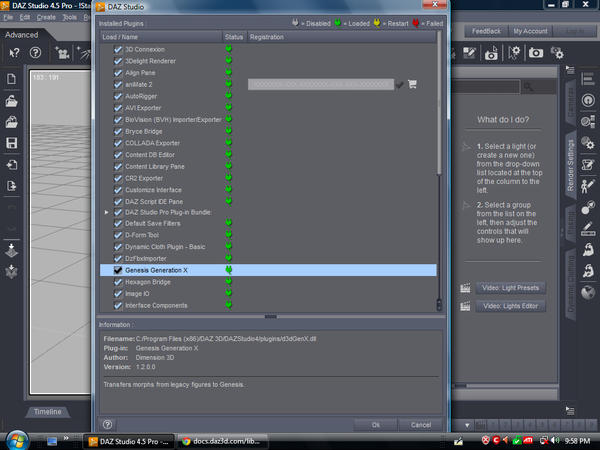Open the File menu
The height and width of the screenshot is (450, 600).
pos(8,17)
